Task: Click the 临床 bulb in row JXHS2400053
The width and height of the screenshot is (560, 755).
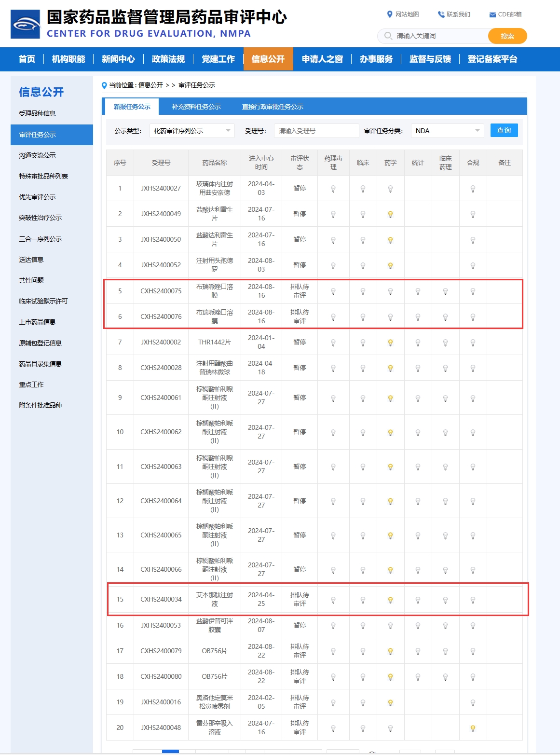Action: 363,626
